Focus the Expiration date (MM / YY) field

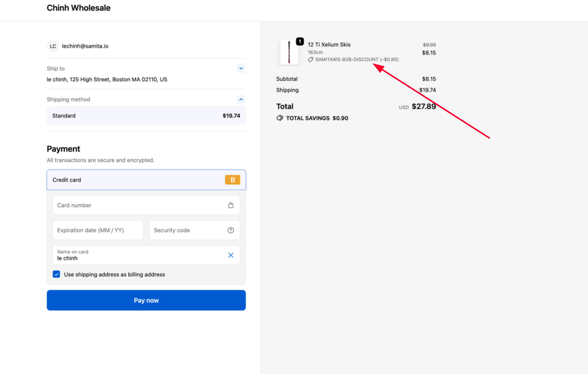[x=98, y=230]
